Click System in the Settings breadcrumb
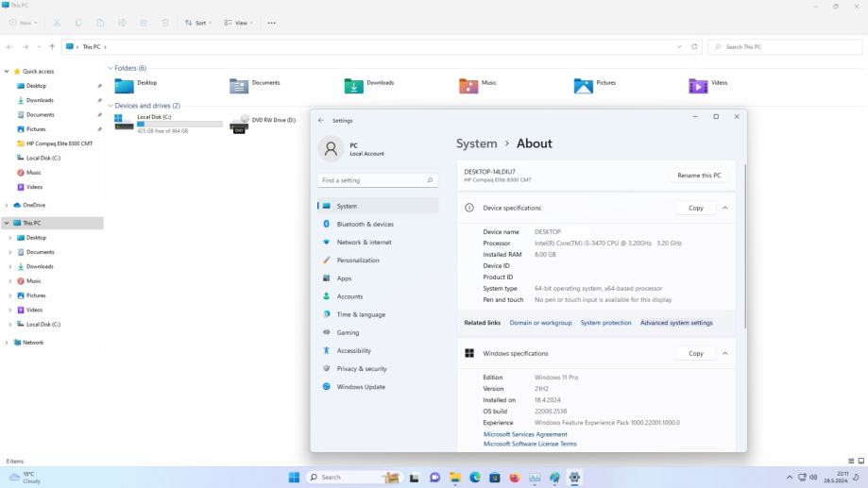Viewport: 868px width, 488px height. (x=476, y=143)
